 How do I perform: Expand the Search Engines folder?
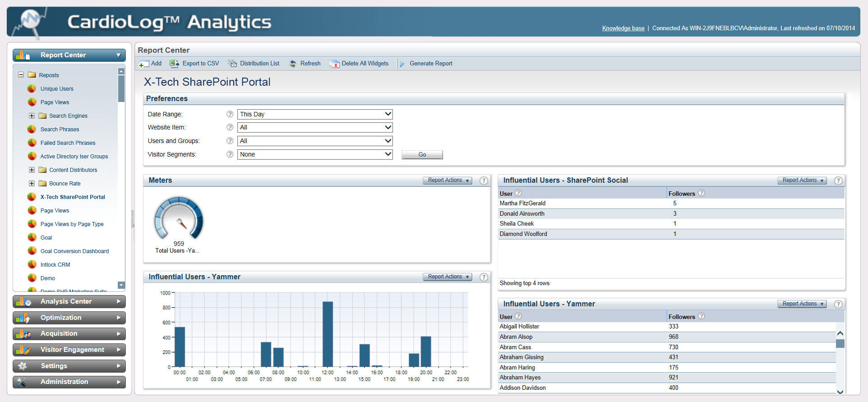coord(32,116)
